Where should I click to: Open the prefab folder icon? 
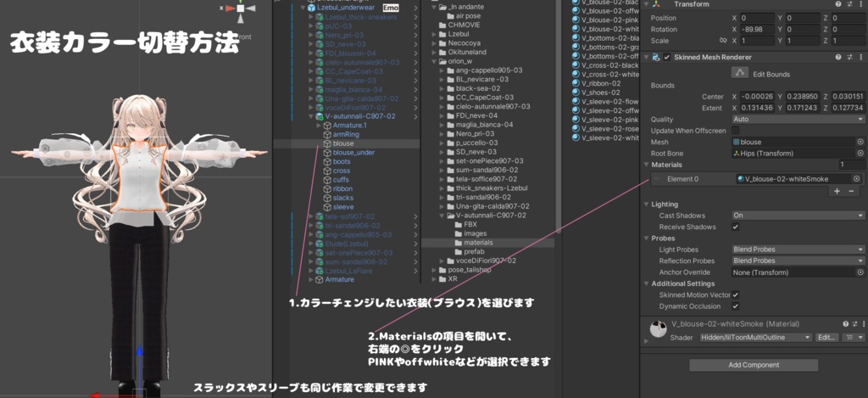pos(459,252)
